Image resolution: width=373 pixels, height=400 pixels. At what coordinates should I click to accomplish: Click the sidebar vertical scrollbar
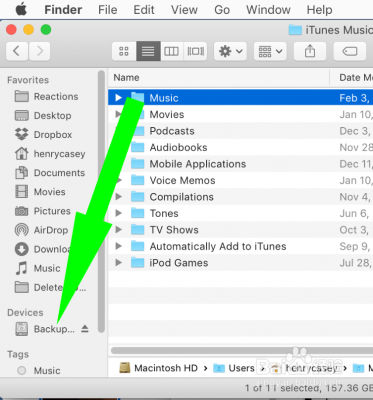(x=101, y=202)
